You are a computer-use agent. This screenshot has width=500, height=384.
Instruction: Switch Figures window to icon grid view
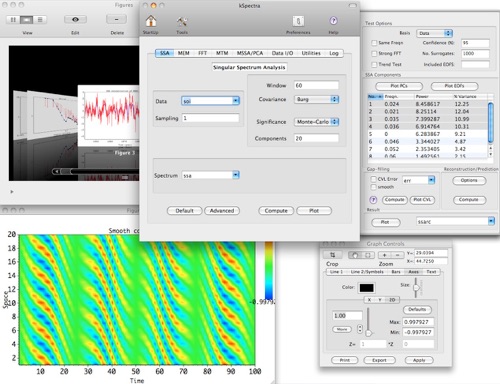point(13,20)
